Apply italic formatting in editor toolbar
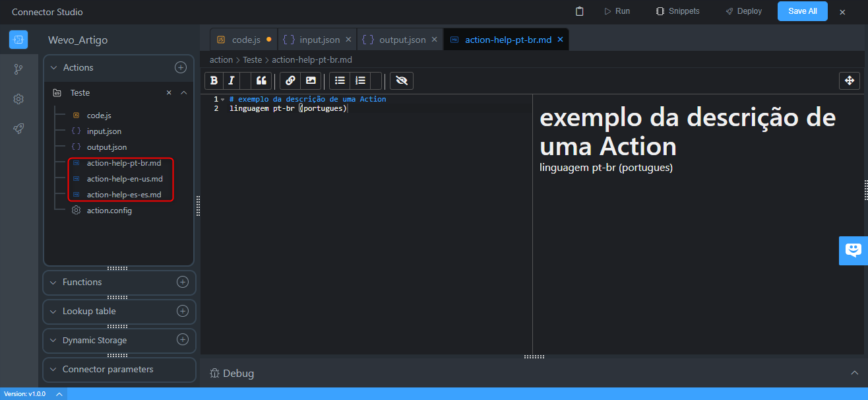Viewport: 868px width, 400px height. pyautogui.click(x=231, y=81)
